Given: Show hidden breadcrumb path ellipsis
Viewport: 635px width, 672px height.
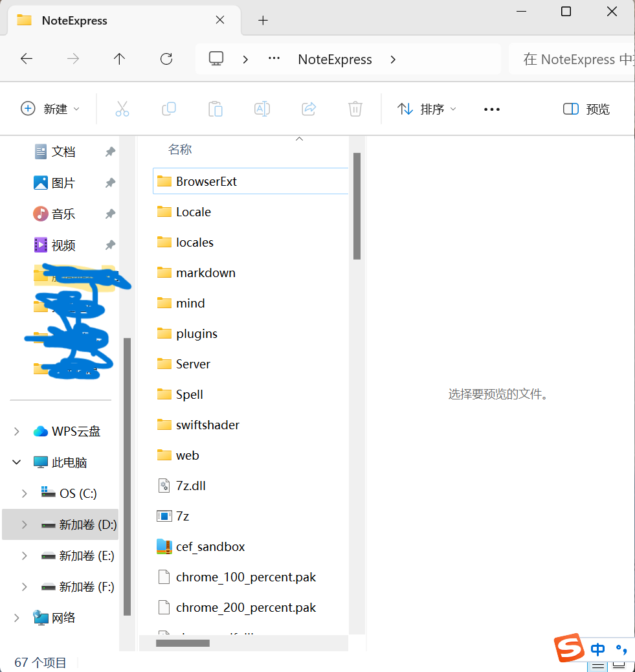Looking at the screenshot, I should (x=274, y=59).
